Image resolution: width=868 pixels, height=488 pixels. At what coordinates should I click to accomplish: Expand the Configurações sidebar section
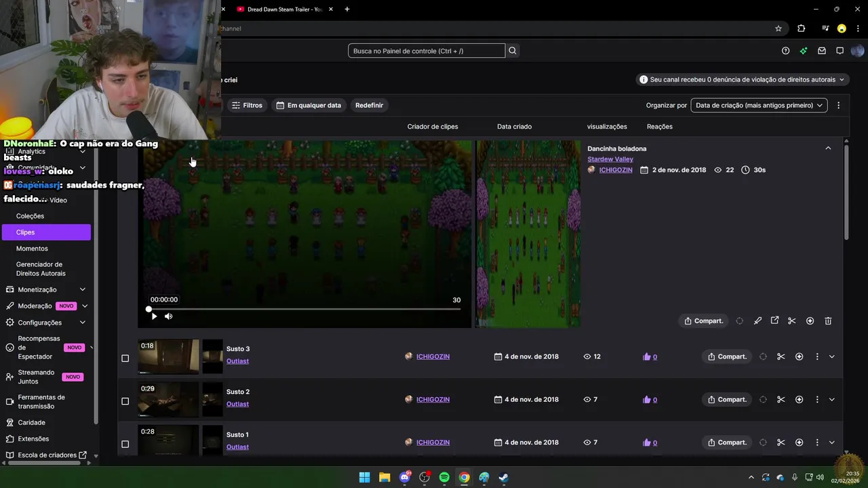point(83,323)
